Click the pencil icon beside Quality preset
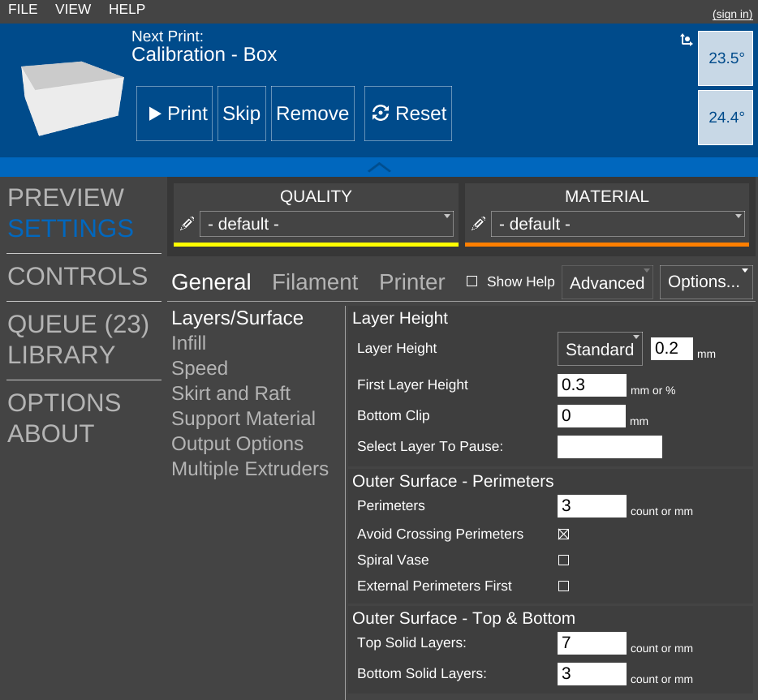 coord(187,223)
